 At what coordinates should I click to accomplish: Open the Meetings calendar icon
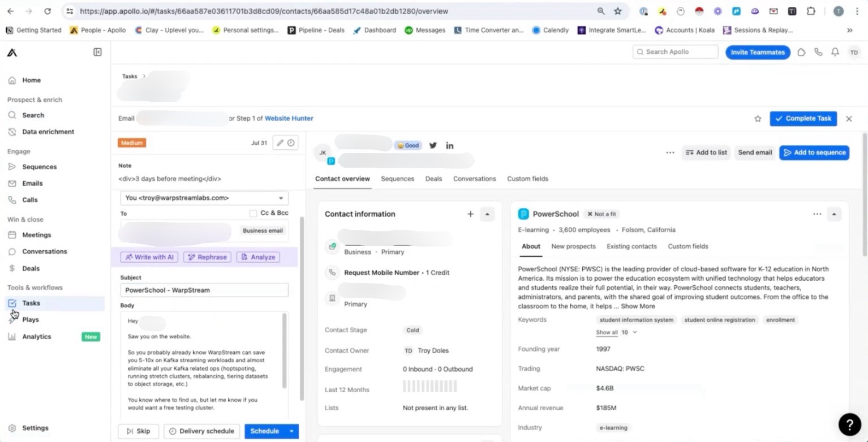(x=12, y=235)
